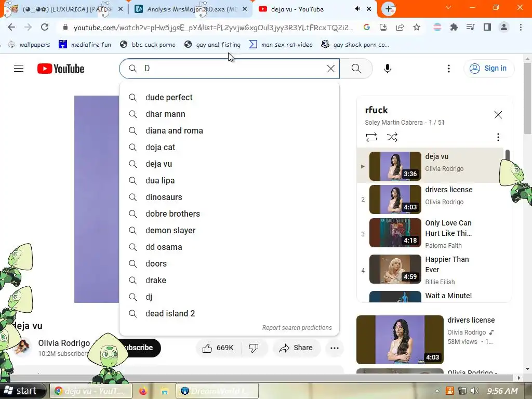Open the media control toolbar icon
This screenshot has width=532, height=399.
[x=471, y=27]
